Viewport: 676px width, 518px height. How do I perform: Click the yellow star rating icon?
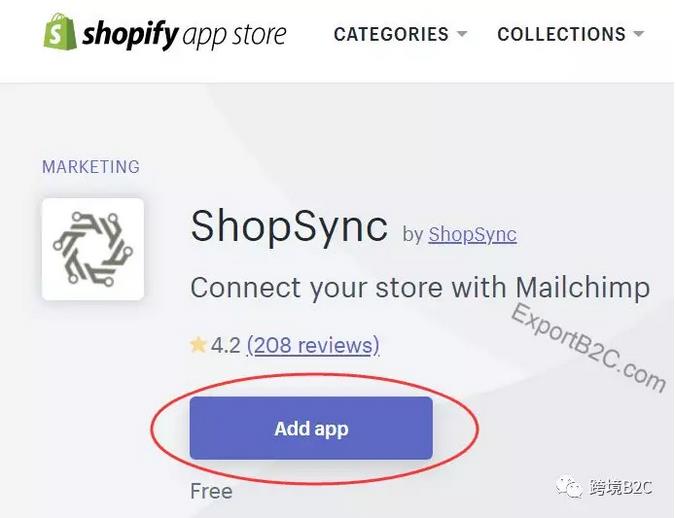pos(198,345)
